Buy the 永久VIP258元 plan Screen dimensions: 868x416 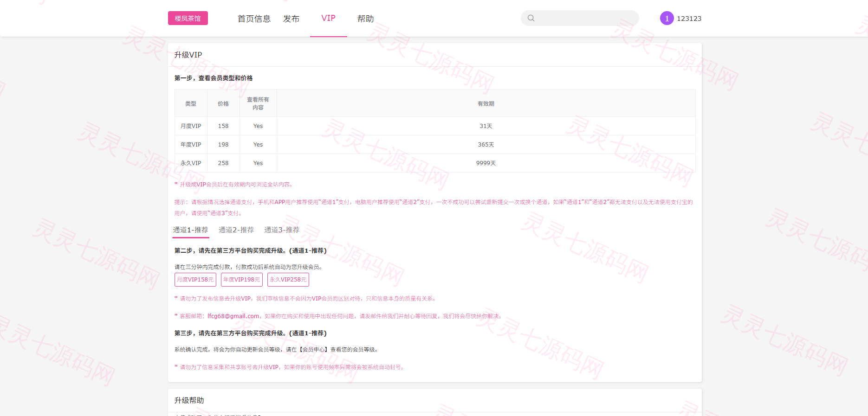click(288, 280)
